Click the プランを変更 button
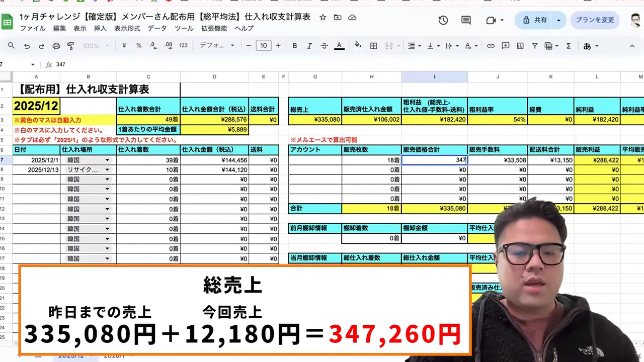The width and height of the screenshot is (644, 362). coord(595,21)
